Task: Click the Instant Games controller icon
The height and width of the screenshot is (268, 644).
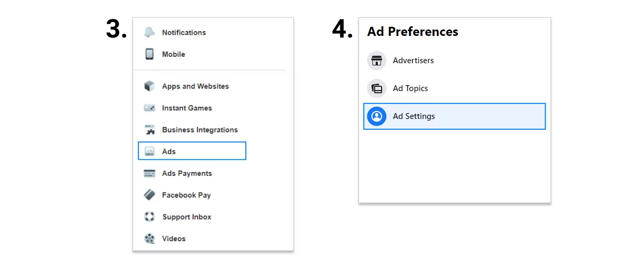Action: (150, 108)
